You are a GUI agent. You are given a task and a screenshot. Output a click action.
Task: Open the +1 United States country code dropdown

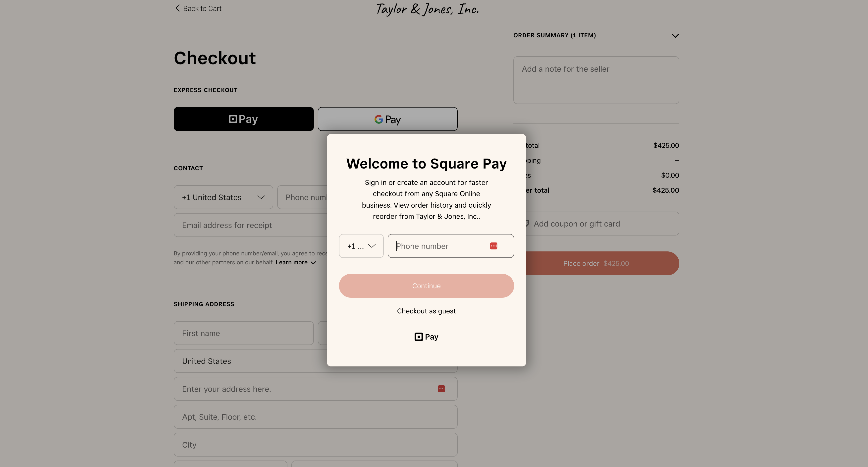223,197
